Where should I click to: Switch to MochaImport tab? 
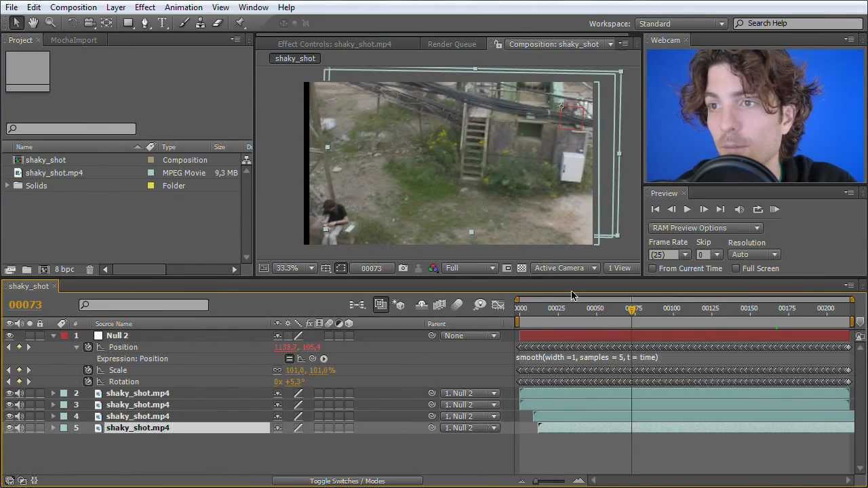click(x=74, y=40)
